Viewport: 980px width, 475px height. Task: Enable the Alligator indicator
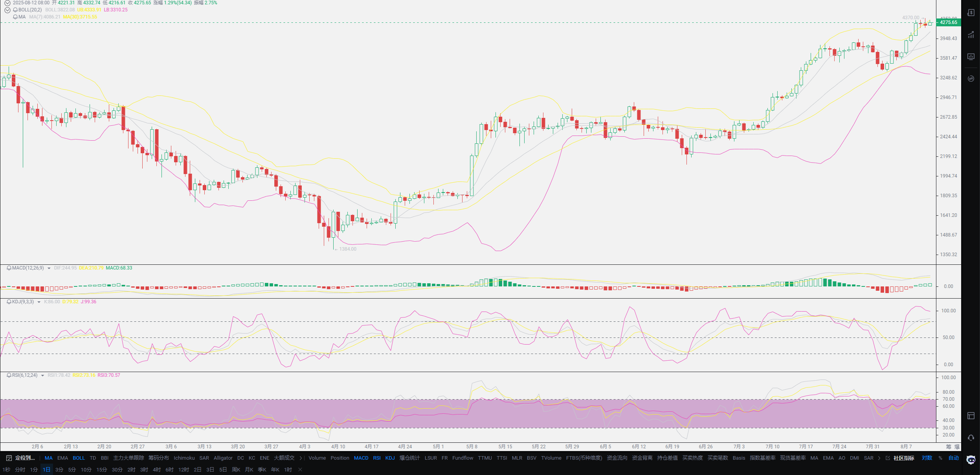(223, 458)
